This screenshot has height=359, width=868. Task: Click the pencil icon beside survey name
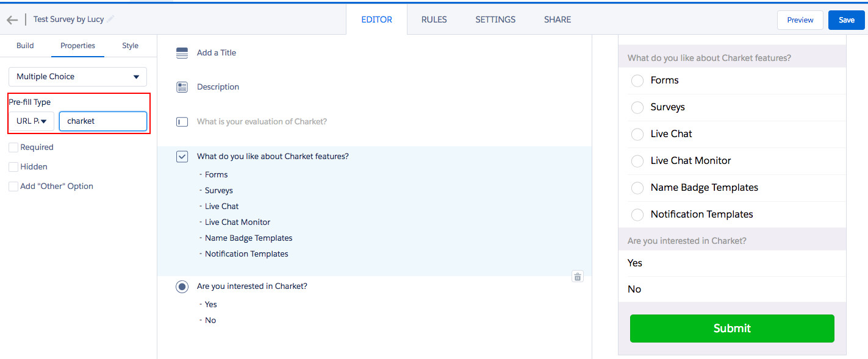[x=110, y=20]
